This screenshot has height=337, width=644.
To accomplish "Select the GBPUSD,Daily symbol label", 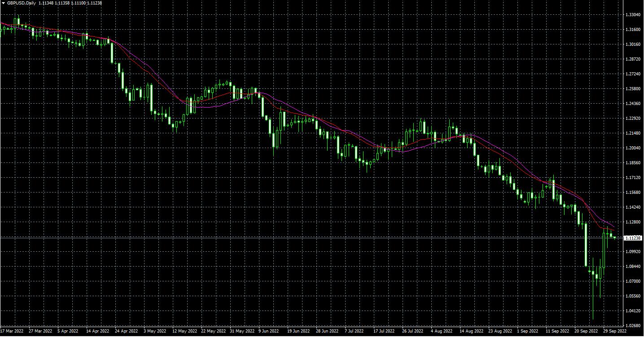I will click(21, 3).
